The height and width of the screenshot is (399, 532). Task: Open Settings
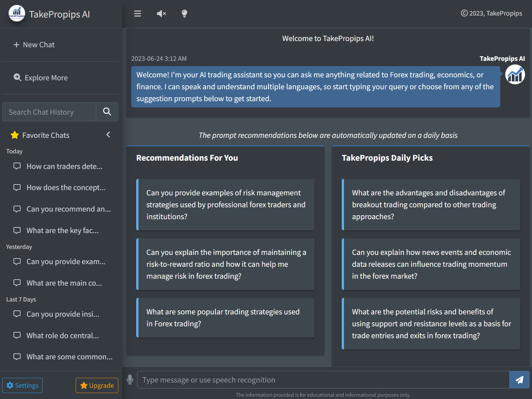coord(22,385)
